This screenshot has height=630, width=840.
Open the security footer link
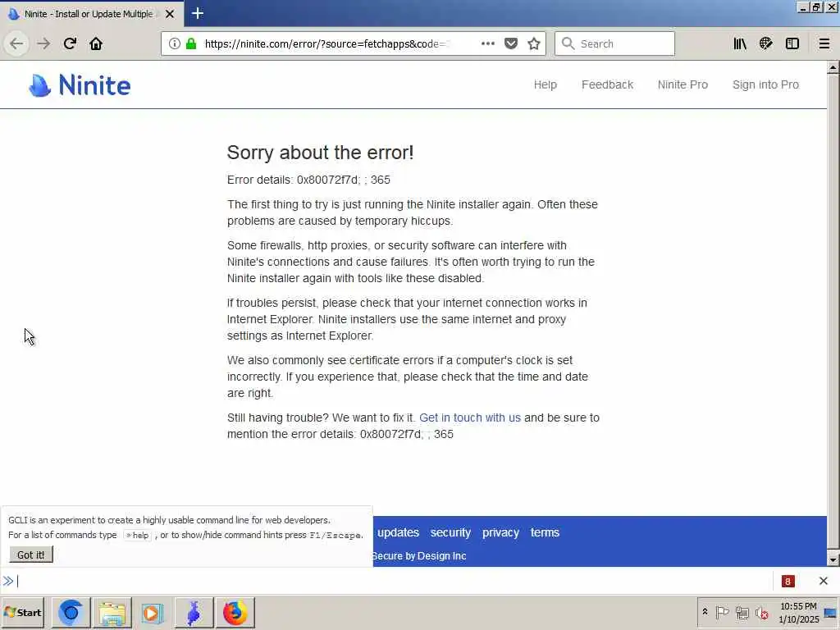pos(450,532)
